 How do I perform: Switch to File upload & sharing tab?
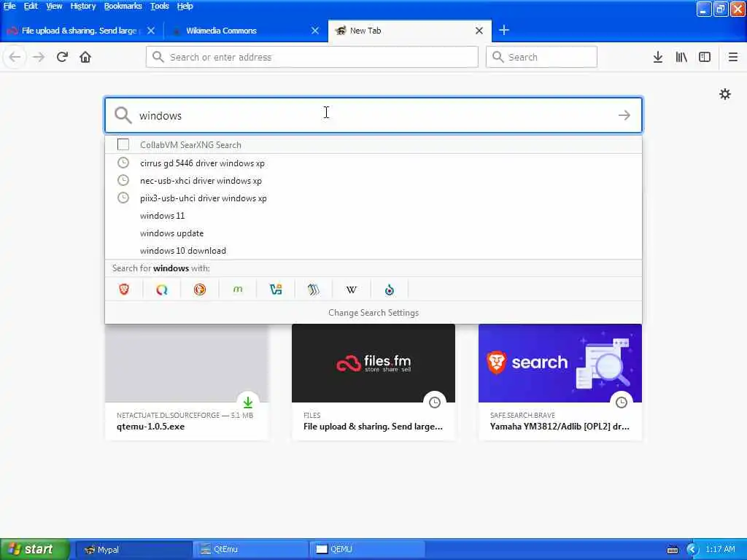click(x=81, y=31)
